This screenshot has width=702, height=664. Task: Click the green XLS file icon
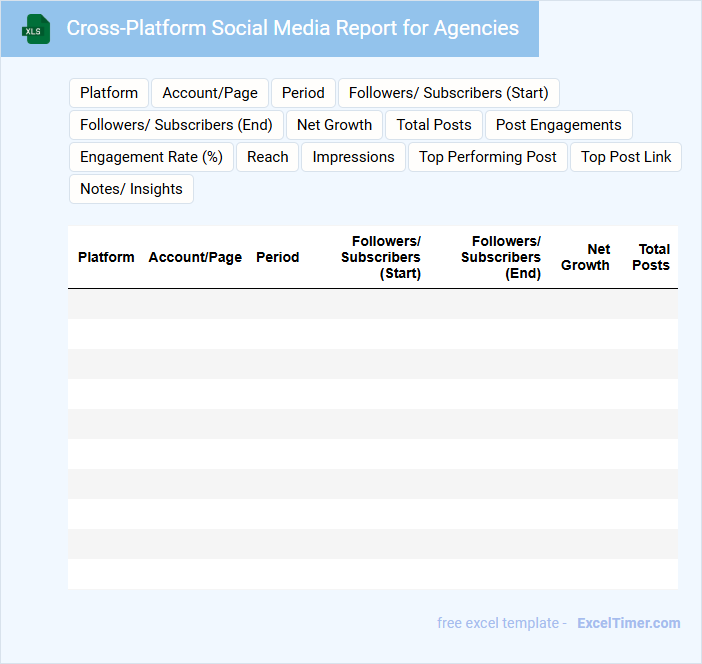[36, 29]
